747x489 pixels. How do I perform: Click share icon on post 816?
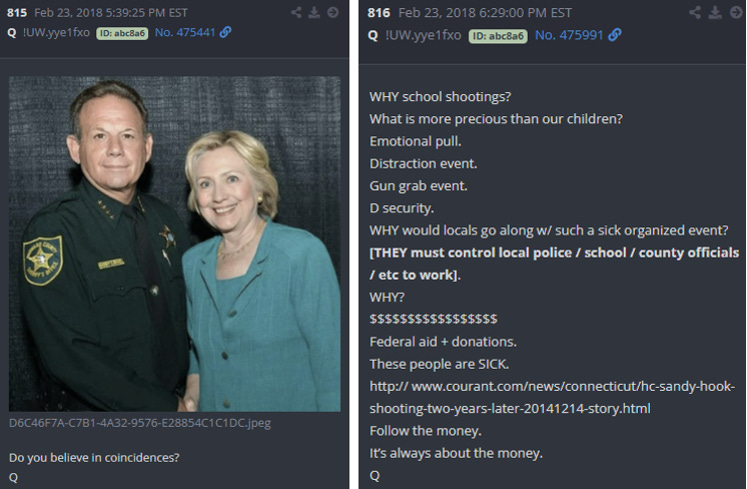(695, 12)
